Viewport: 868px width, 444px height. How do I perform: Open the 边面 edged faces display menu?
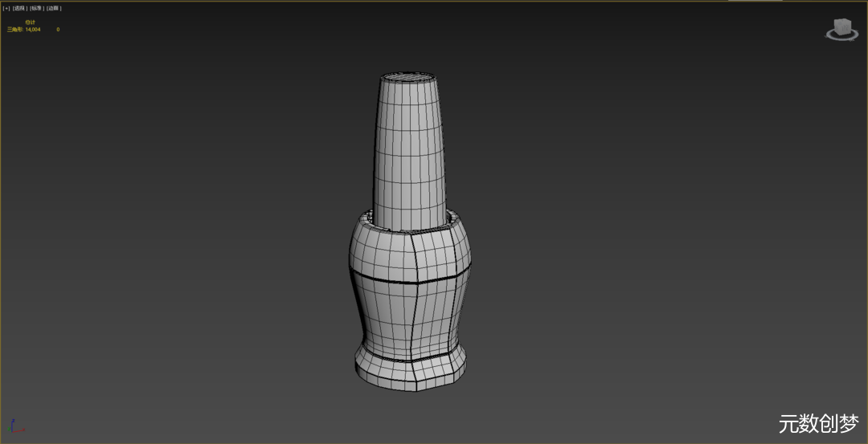[x=53, y=8]
